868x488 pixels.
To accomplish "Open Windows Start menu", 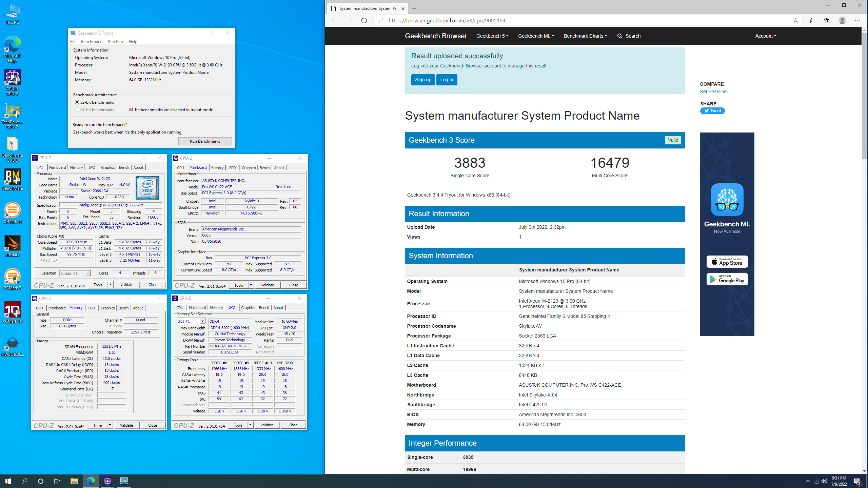I will coord(8,481).
